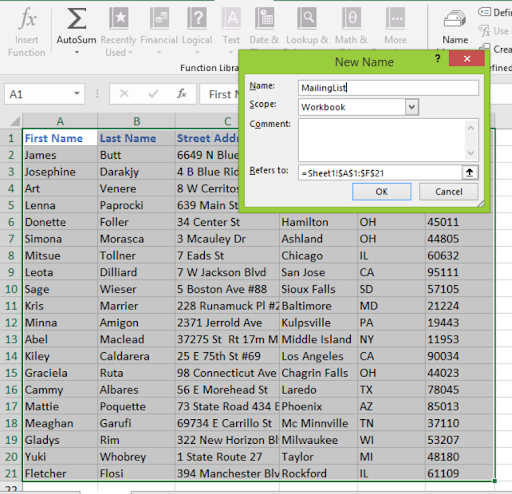Confirm the new name with OK

point(382,192)
